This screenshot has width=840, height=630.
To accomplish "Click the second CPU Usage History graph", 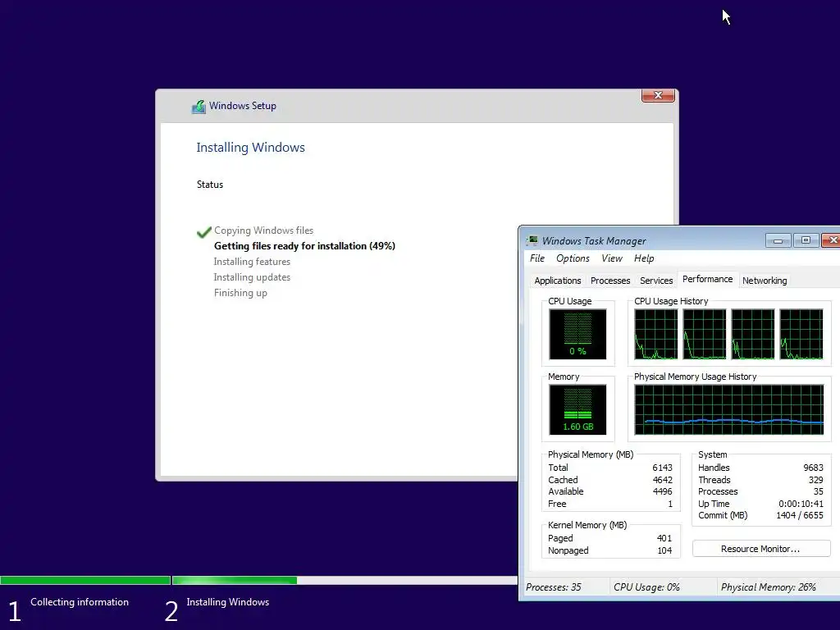I will coord(704,334).
